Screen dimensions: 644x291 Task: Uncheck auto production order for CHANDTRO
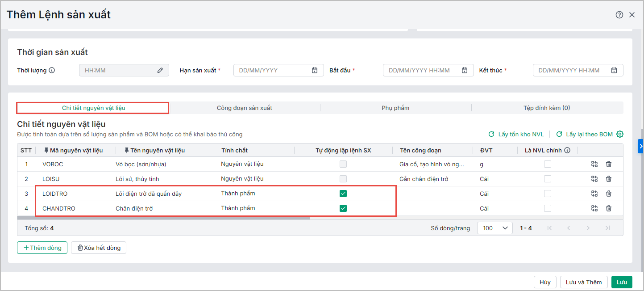point(343,208)
